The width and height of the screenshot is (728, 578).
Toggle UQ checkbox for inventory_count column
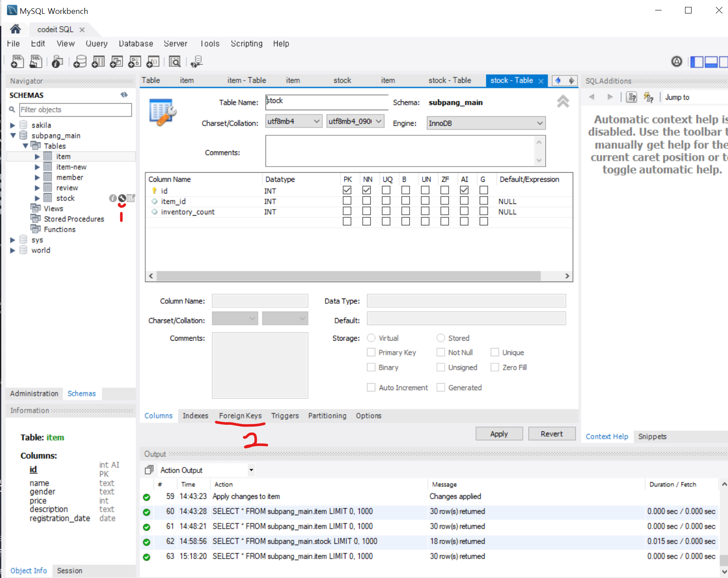click(386, 211)
